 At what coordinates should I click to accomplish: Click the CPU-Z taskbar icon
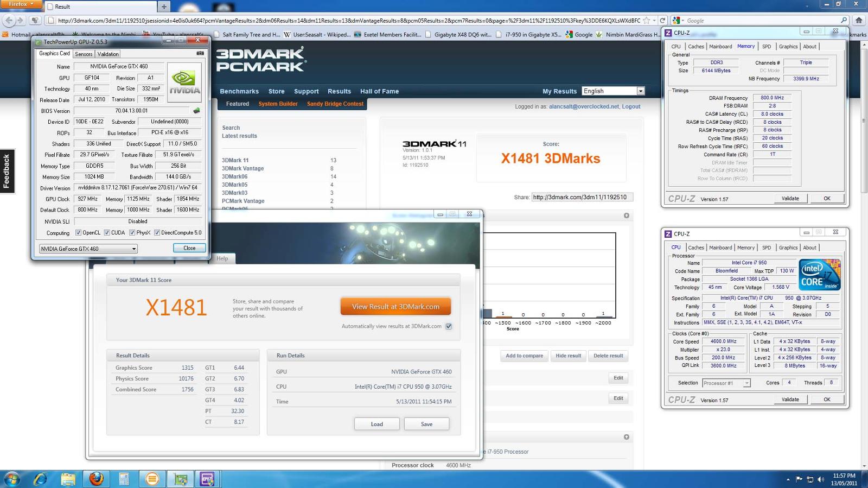click(207, 479)
